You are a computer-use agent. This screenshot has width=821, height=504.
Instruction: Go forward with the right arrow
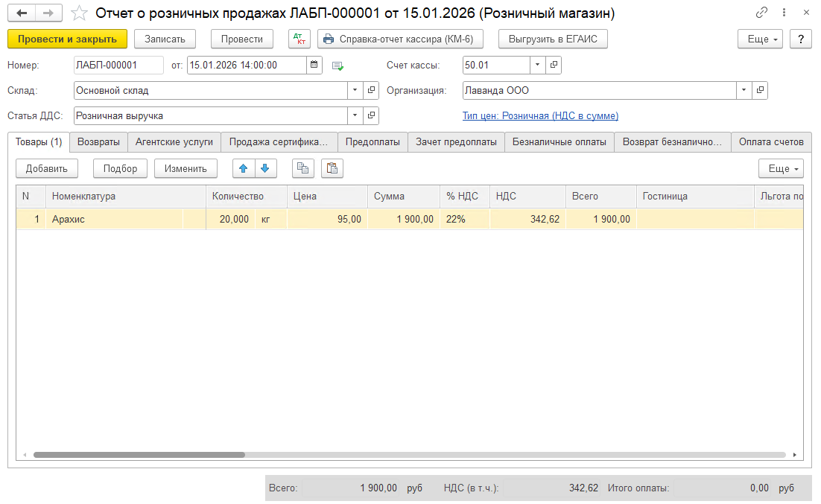pos(48,13)
